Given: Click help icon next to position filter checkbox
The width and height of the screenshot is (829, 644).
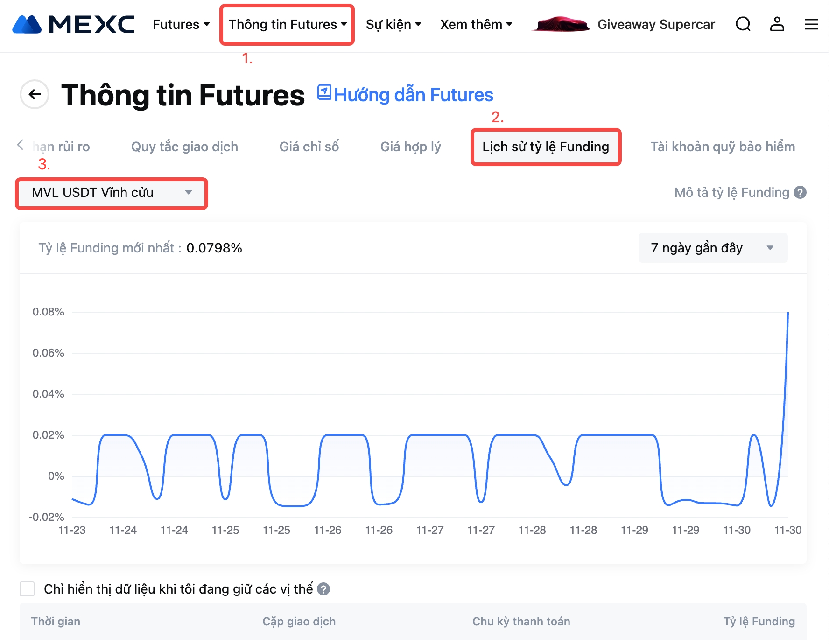Looking at the screenshot, I should [323, 589].
